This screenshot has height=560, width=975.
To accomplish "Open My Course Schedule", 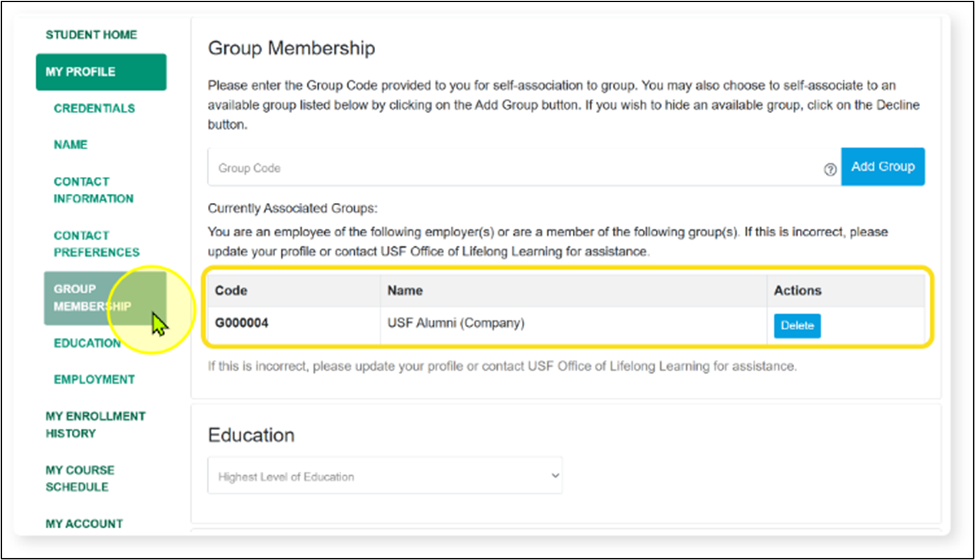I will [x=79, y=478].
